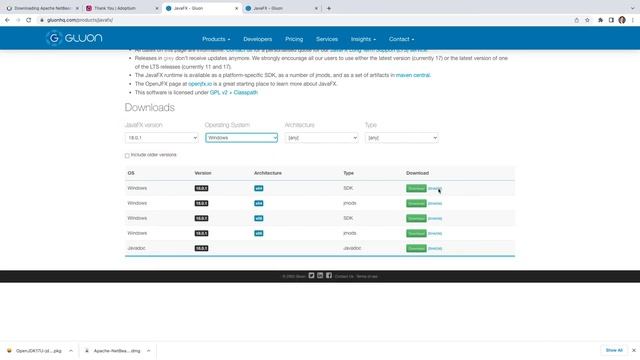
Task: Open the extensions puzzle icon
Action: click(x=600, y=20)
